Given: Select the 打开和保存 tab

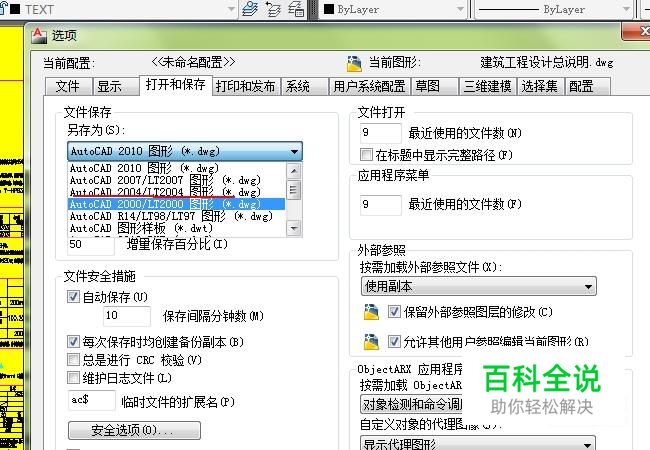Looking at the screenshot, I should pos(176,85).
